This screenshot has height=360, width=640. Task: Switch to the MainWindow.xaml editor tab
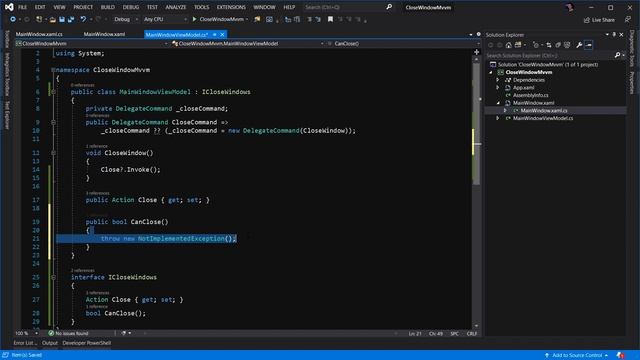click(104, 34)
